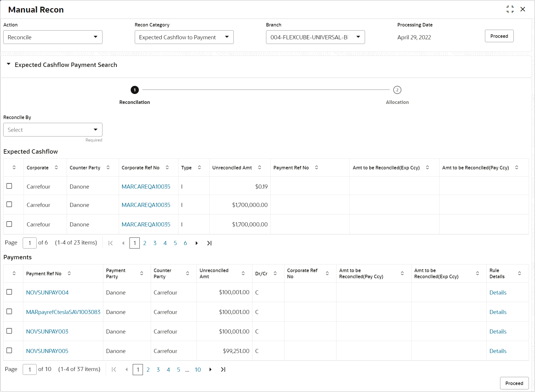Sort Payments by Dr/Cr column
This screenshot has height=392, width=535.
pyautogui.click(x=275, y=274)
